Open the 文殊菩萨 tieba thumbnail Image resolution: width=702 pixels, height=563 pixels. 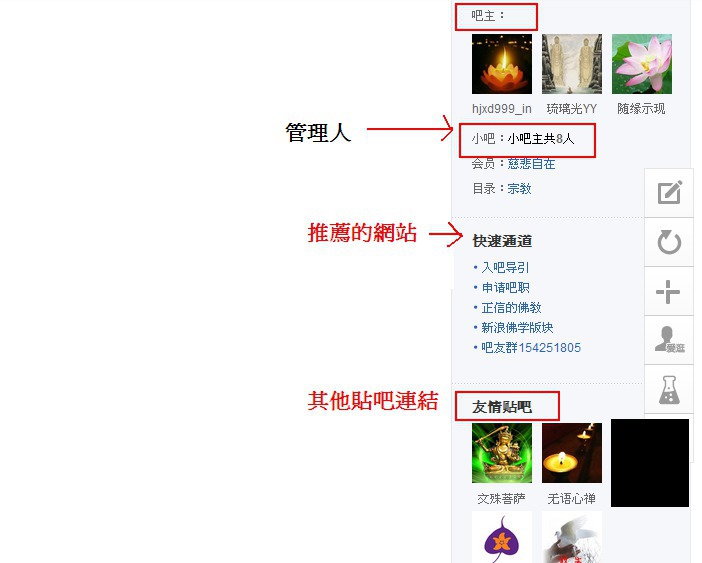[x=502, y=453]
